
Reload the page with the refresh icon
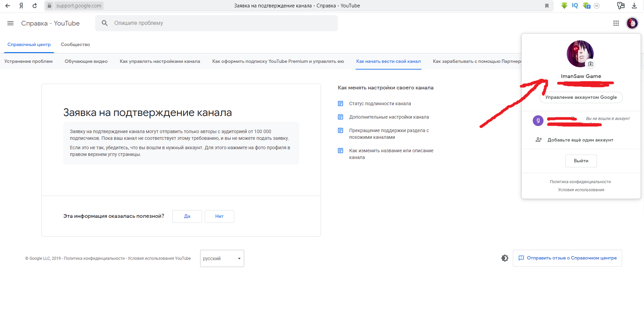coord(35,6)
